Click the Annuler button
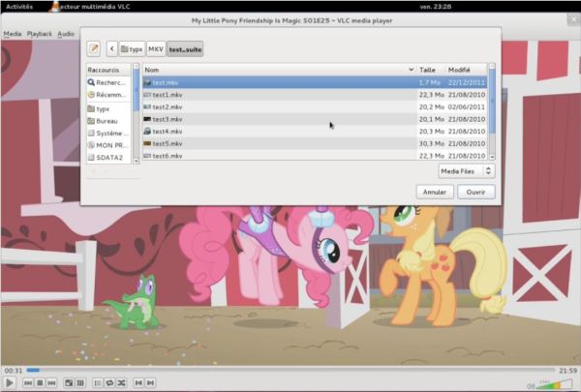Viewport: 581px width, 392px height. (x=435, y=192)
